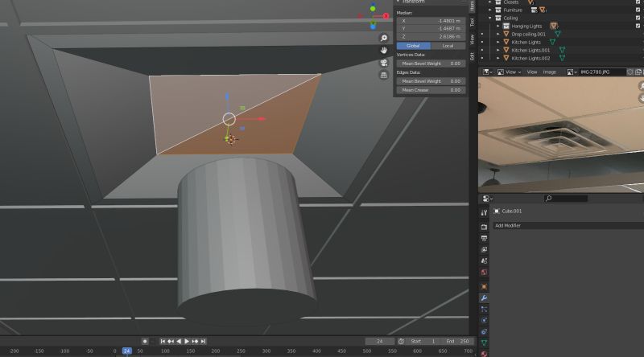Open the Particles properties tab

coord(484,310)
